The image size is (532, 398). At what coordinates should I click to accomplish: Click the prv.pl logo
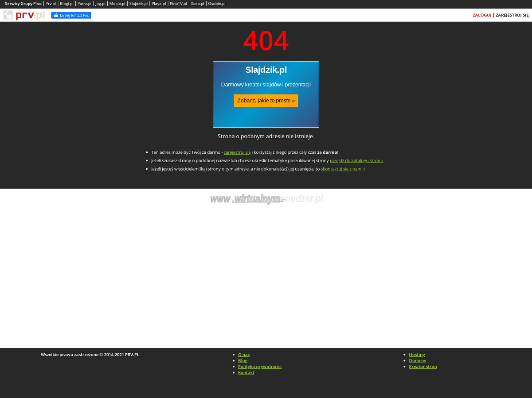point(24,15)
